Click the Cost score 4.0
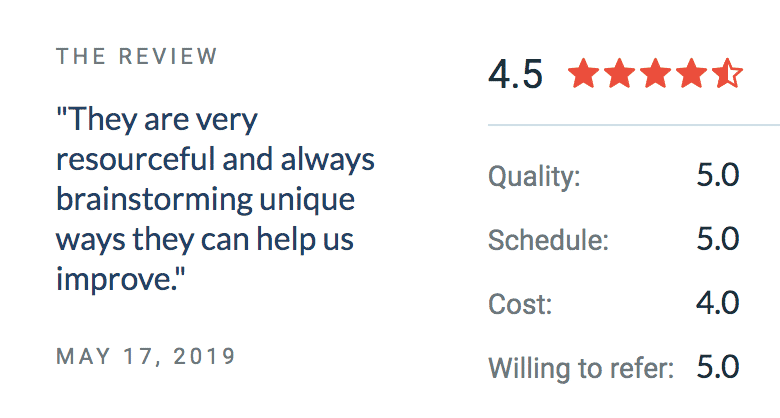780x418 pixels. click(717, 302)
